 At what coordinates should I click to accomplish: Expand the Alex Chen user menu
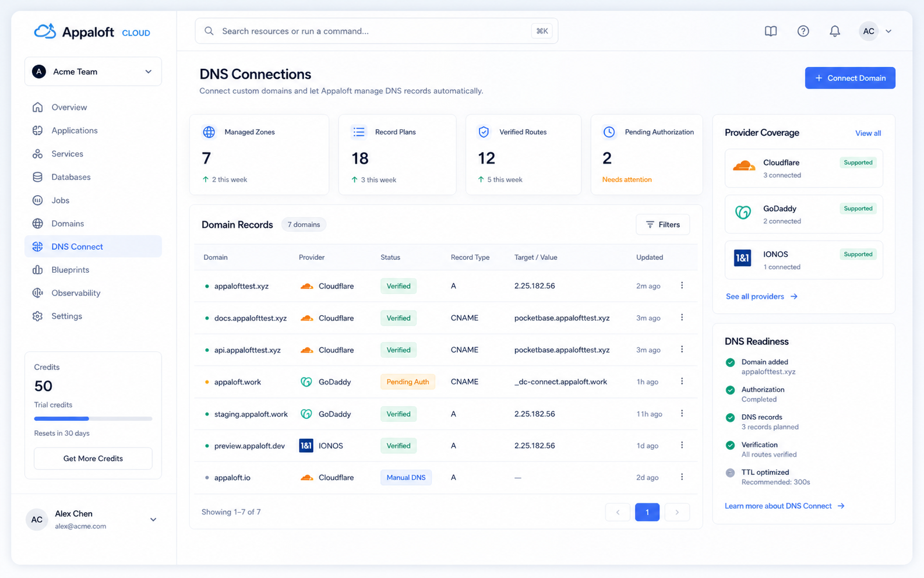point(153,520)
